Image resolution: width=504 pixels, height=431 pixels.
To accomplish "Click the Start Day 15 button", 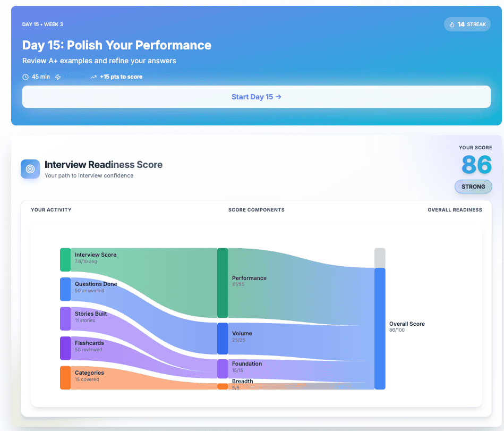I will coord(256,97).
